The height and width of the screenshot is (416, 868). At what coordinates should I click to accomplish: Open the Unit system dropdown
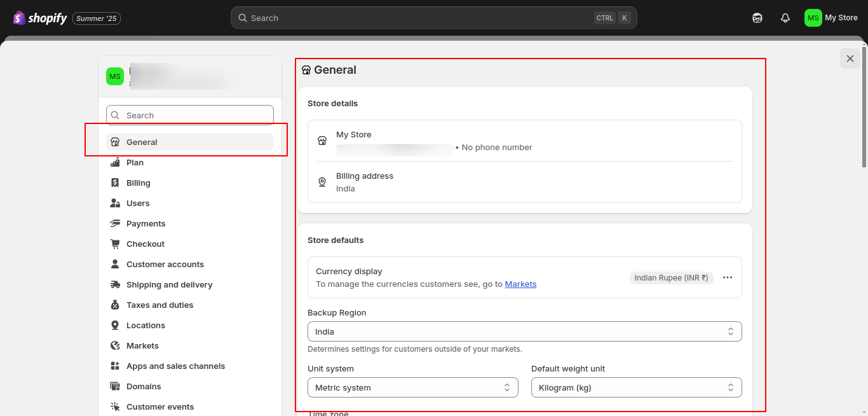click(x=412, y=387)
